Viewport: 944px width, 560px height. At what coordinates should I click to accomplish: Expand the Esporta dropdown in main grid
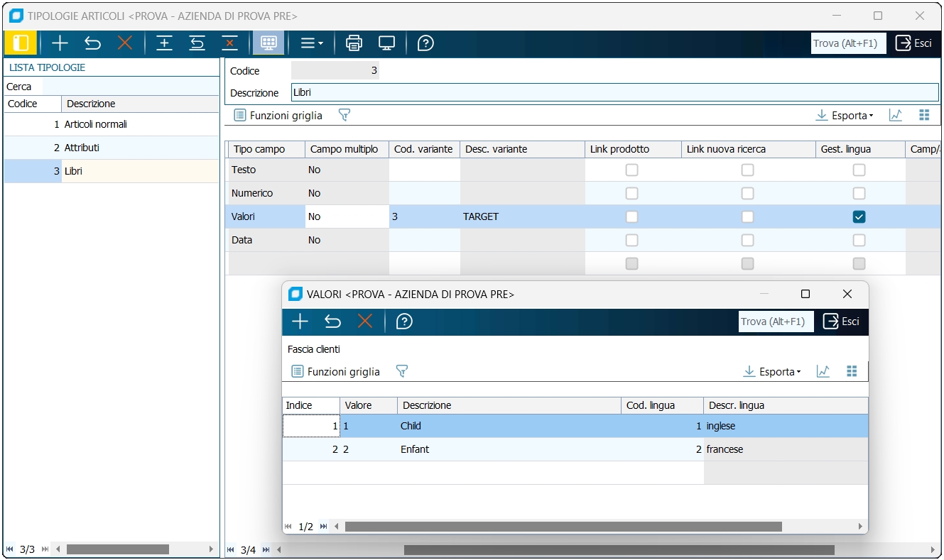tap(845, 115)
